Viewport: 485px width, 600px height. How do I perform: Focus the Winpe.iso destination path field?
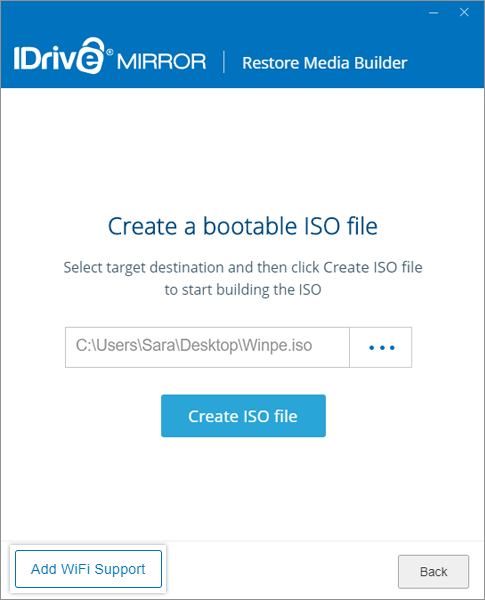point(207,347)
